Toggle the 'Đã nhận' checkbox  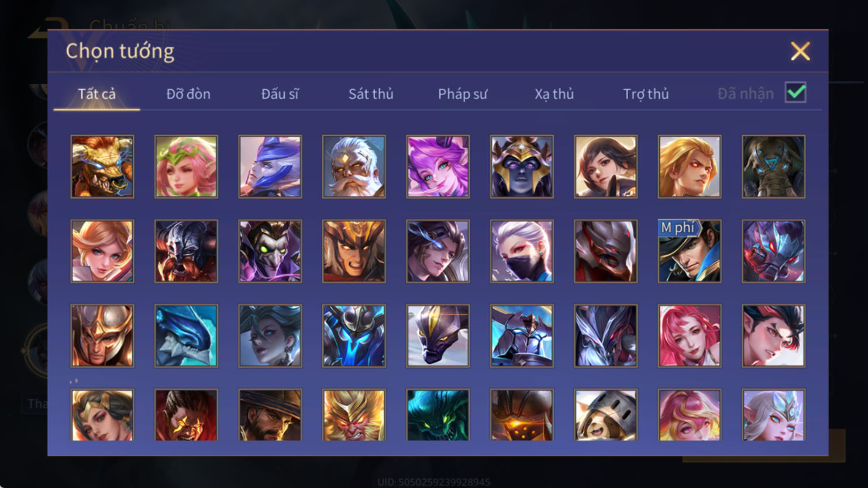click(795, 92)
